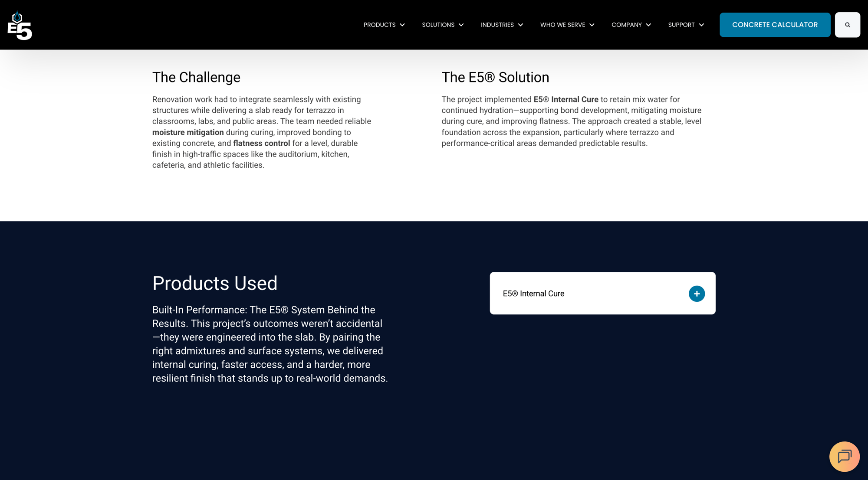This screenshot has width=868, height=480.
Task: Select the Support menu item
Action: tap(681, 25)
